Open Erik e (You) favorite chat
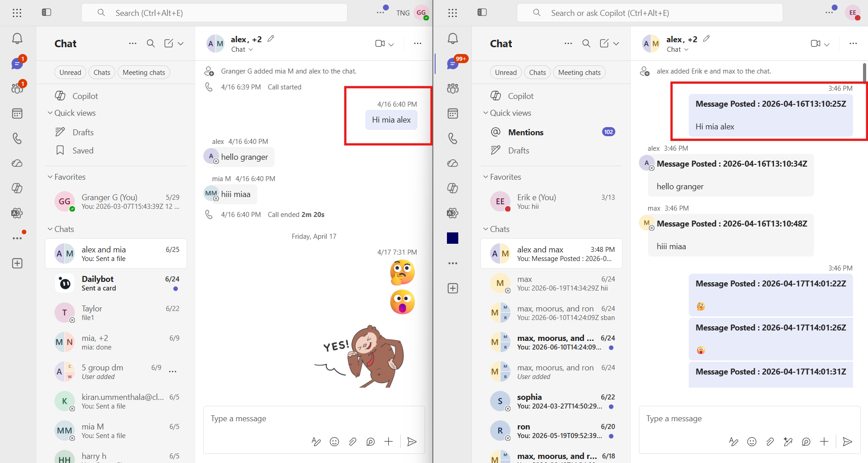 click(x=551, y=202)
